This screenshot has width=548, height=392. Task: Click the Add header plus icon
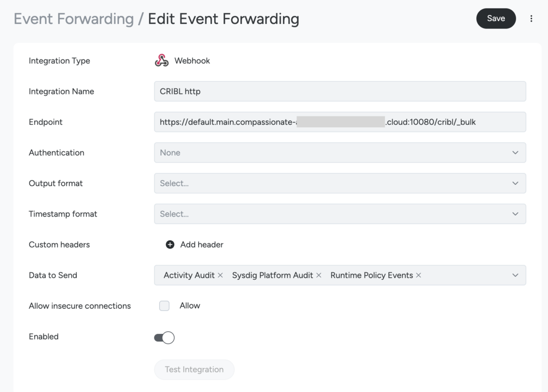[x=170, y=245]
